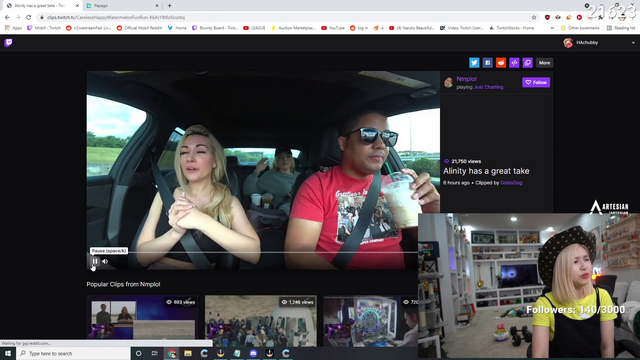Expand the Other bookmarks folder
The height and width of the screenshot is (360, 640).
(580, 28)
